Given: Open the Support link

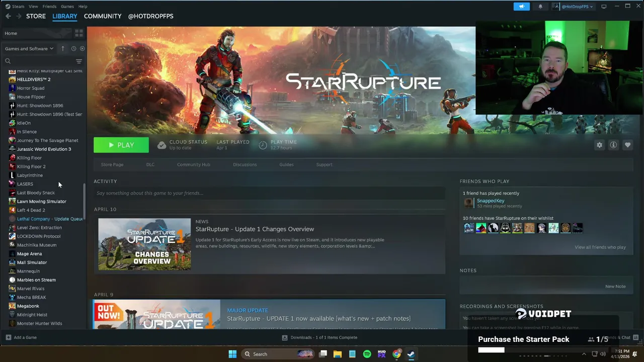Looking at the screenshot, I should tap(324, 164).
